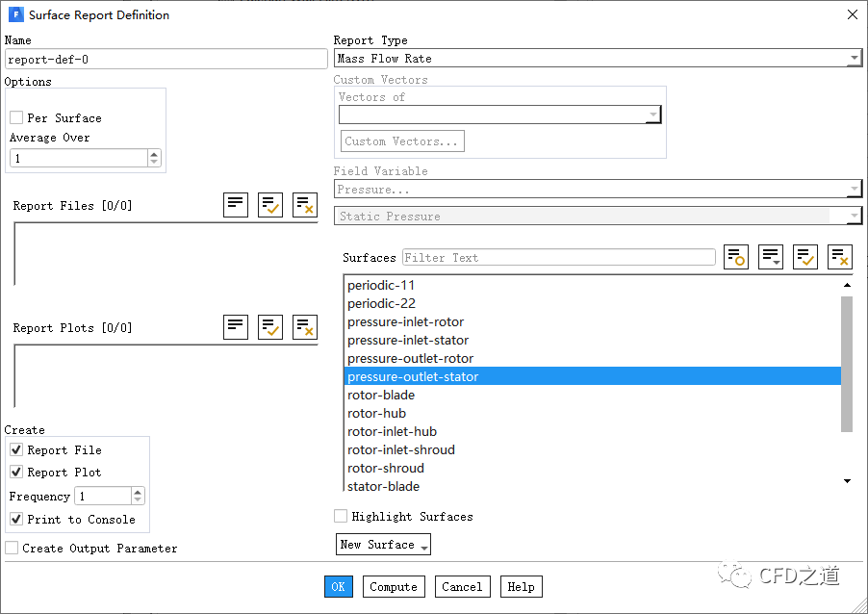Enable the Per Surface checkbox

coord(16,117)
